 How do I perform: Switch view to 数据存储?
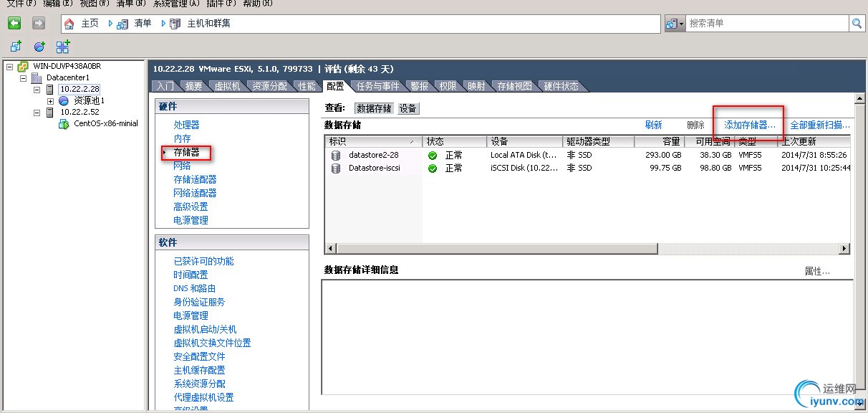pyautogui.click(x=375, y=108)
